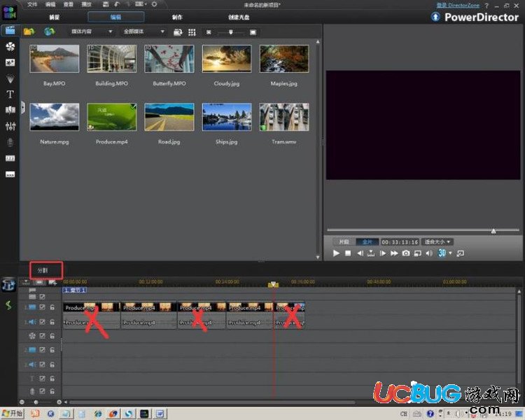Open the Edit menu

click(x=50, y=4)
